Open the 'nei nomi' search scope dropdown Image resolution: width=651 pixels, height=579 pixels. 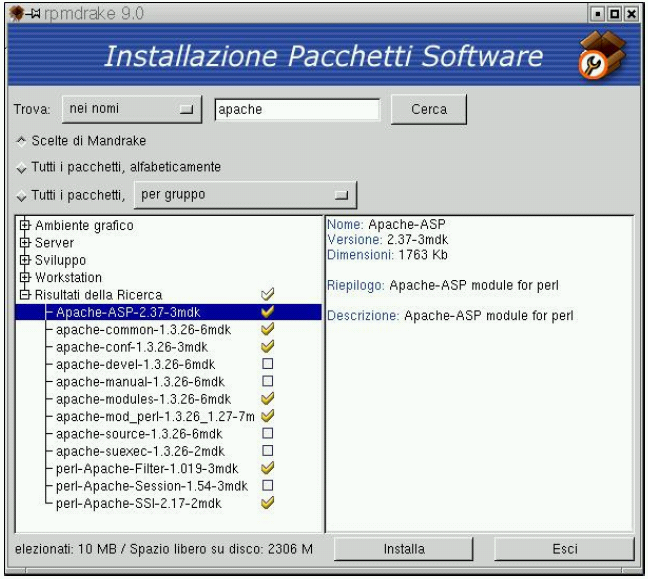(x=131, y=109)
